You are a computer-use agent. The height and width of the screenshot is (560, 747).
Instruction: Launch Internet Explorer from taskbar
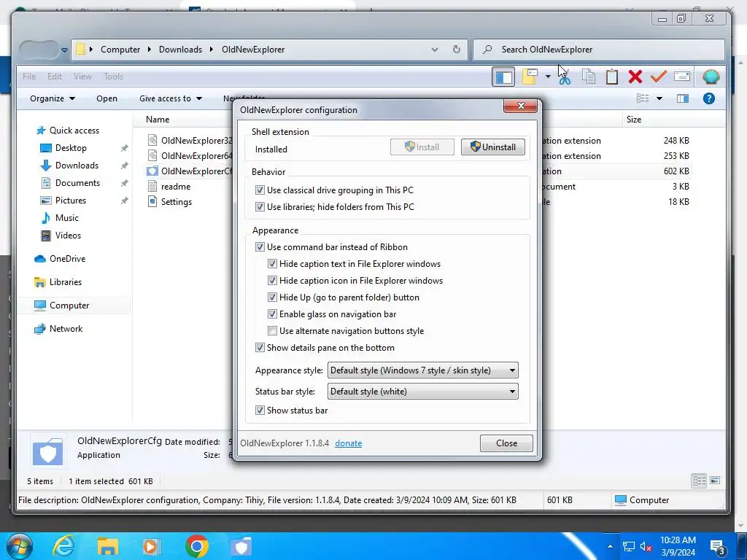pyautogui.click(x=64, y=546)
